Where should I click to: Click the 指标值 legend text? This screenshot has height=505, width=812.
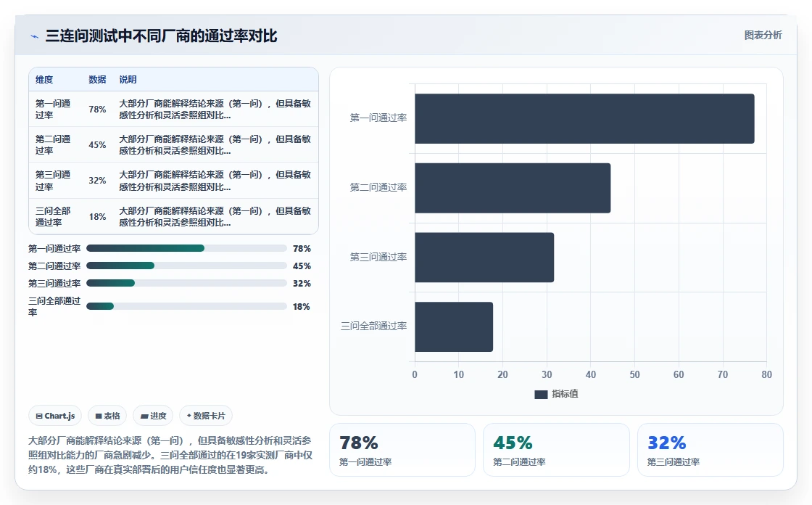(x=565, y=394)
